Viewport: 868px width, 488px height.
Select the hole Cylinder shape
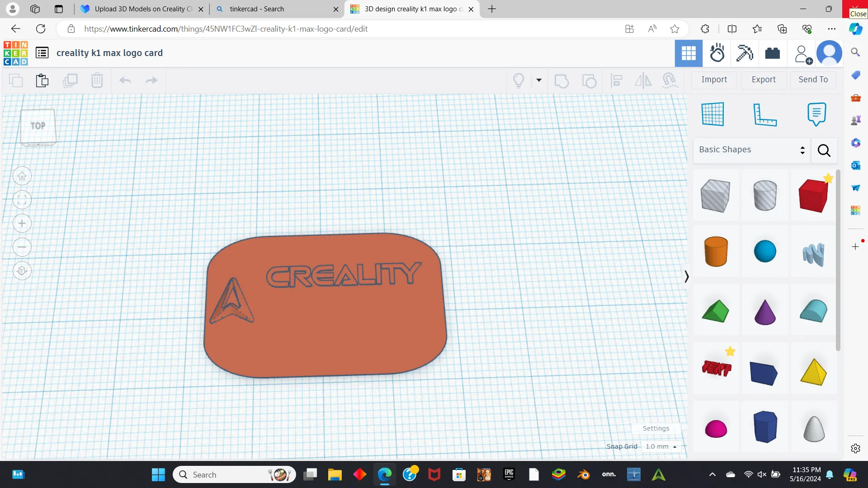pos(765,196)
